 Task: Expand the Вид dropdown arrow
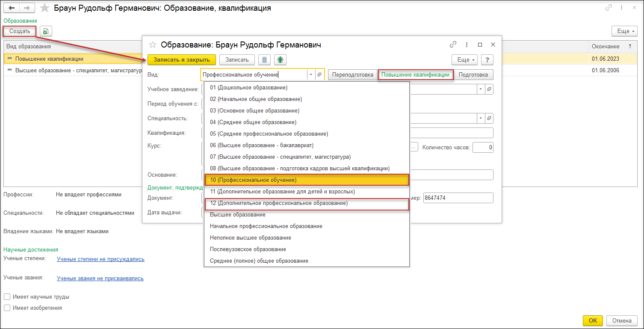tap(311, 74)
